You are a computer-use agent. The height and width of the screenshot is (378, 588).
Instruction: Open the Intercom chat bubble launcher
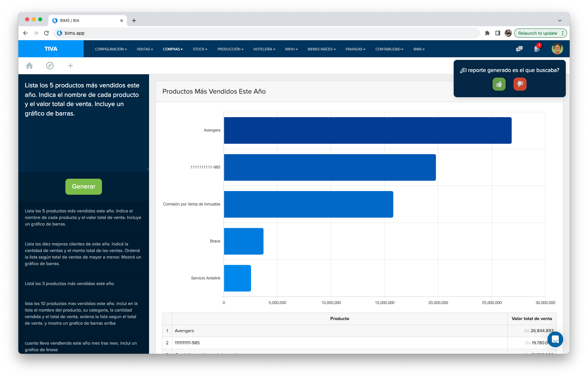(555, 339)
